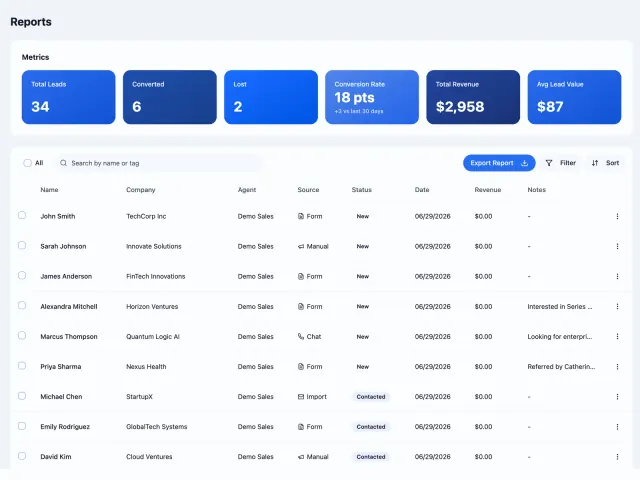
Task: Focus the Search by name or tag field
Action: pyautogui.click(x=160, y=163)
